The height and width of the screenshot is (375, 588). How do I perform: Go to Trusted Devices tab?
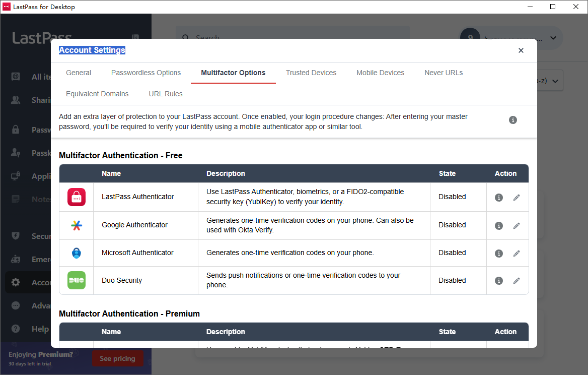(x=311, y=73)
